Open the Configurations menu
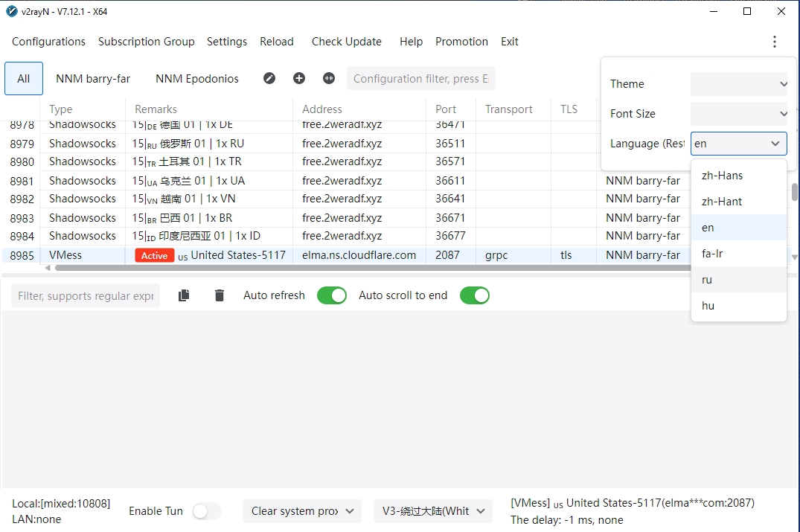 tap(48, 42)
